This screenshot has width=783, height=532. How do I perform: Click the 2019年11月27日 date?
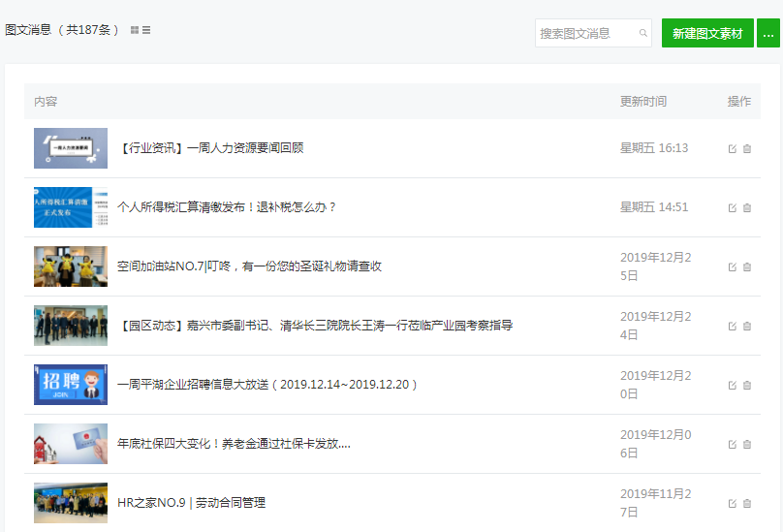(x=656, y=503)
